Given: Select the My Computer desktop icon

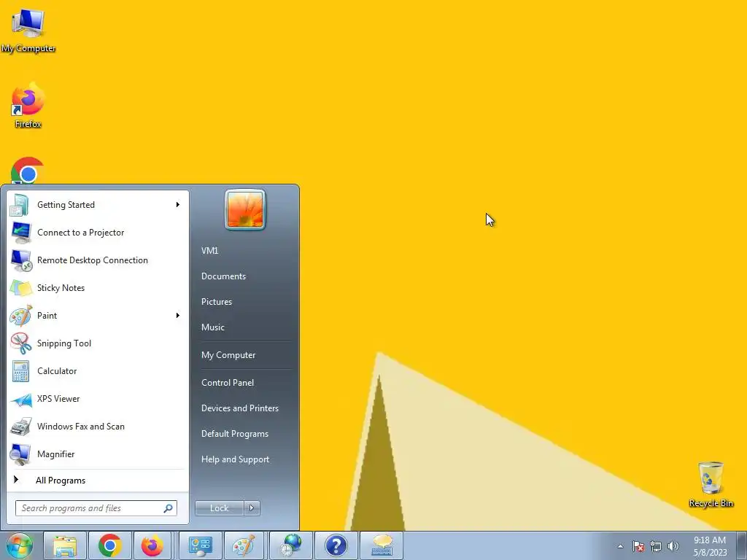Looking at the screenshot, I should point(28,31).
